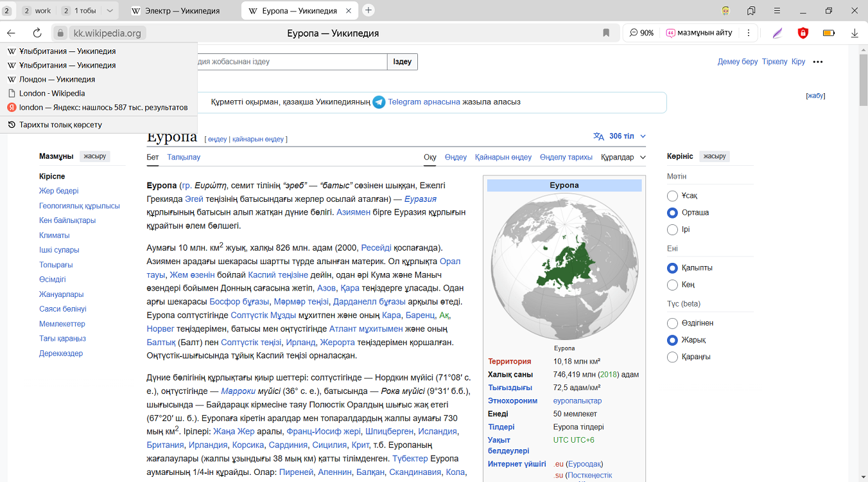Image resolution: width=868 pixels, height=482 pixels.
Task: Click the bookmark icon in address bar
Action: click(606, 33)
